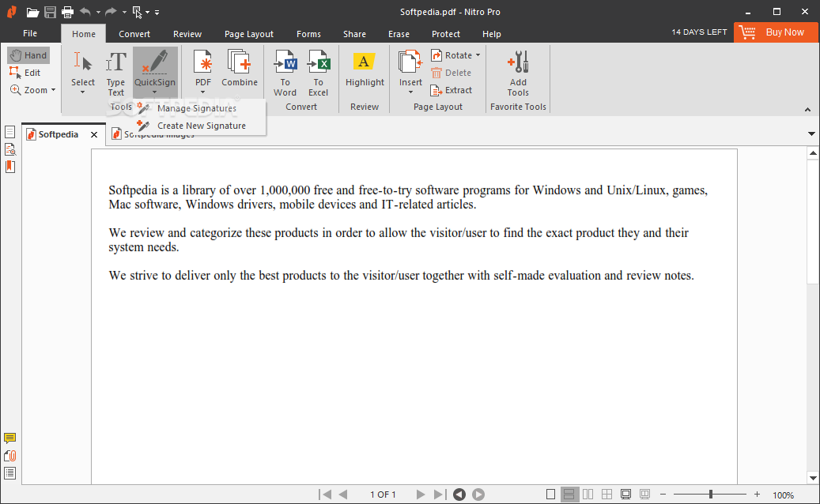Open the Share ribbon tab
The height and width of the screenshot is (504, 820).
[x=354, y=34]
